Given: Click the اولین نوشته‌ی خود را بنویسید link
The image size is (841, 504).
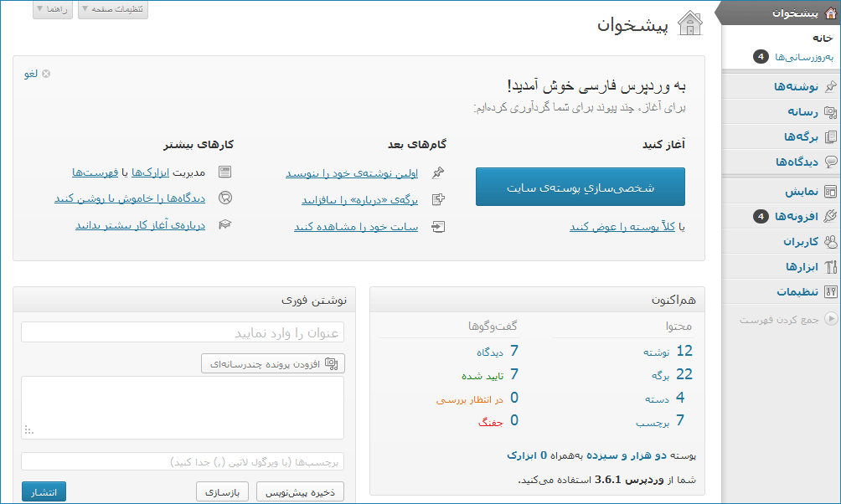Looking at the screenshot, I should tap(352, 173).
